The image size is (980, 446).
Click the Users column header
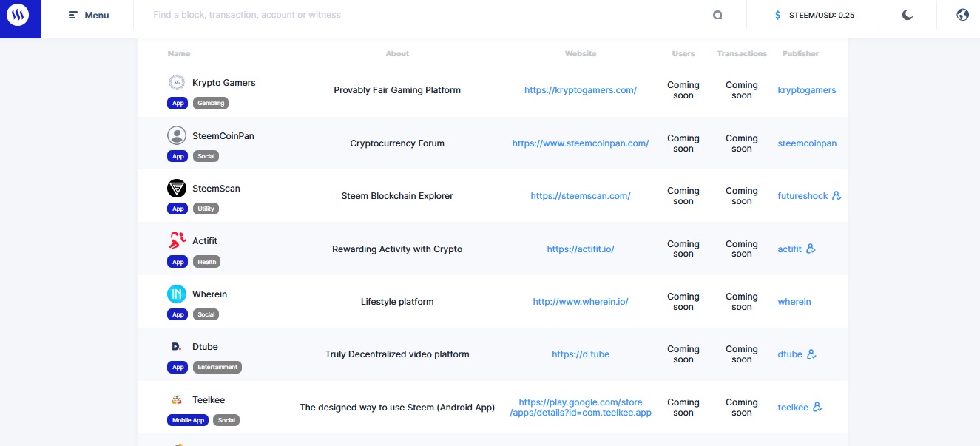(683, 53)
